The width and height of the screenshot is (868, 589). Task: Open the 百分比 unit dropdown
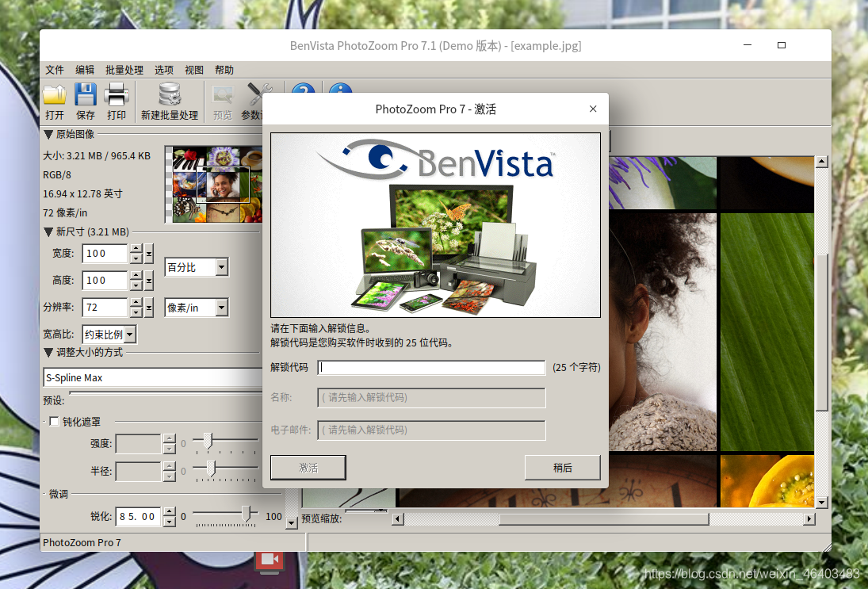(x=221, y=267)
